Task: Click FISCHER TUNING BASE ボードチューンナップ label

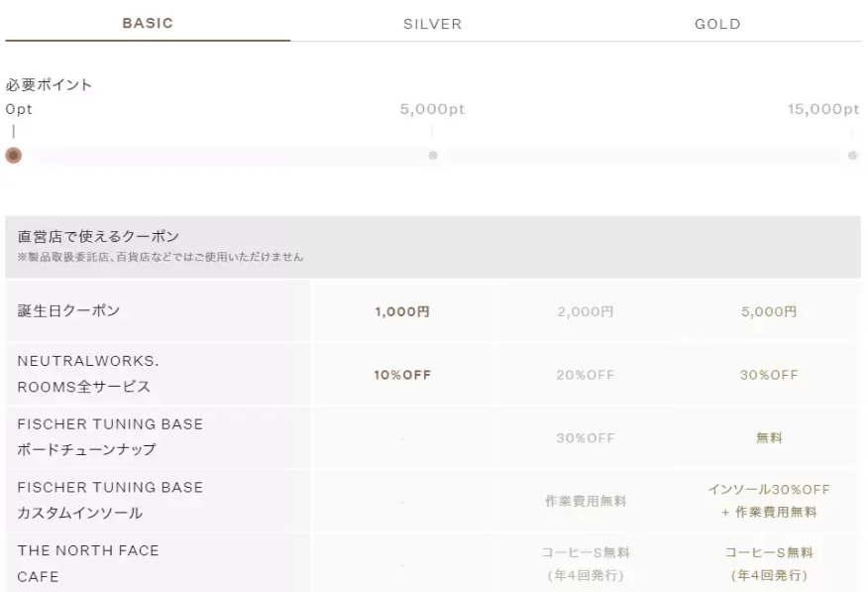Action: pyautogui.click(x=109, y=437)
